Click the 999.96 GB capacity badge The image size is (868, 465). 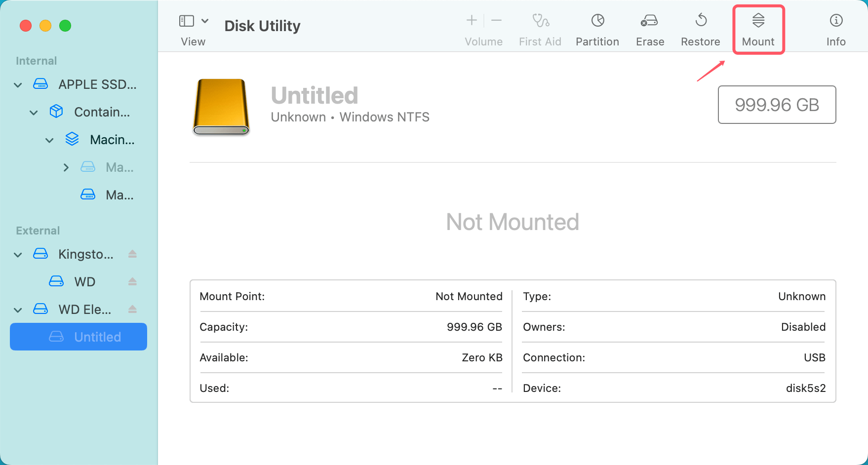[776, 105]
